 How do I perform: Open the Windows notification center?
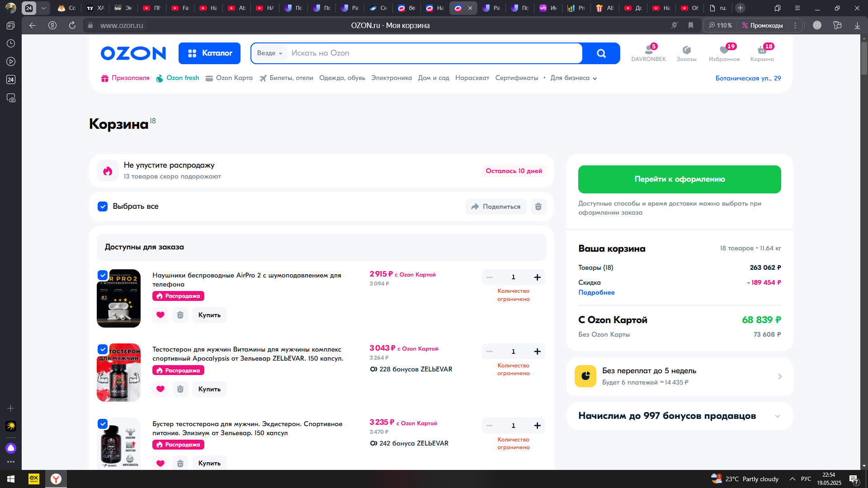tap(854, 479)
